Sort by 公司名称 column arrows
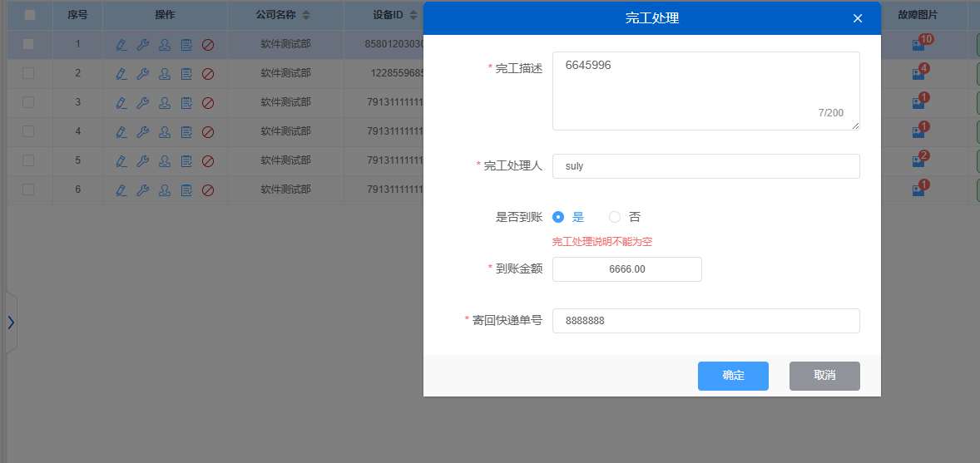Image resolution: width=980 pixels, height=463 pixels. (x=306, y=15)
